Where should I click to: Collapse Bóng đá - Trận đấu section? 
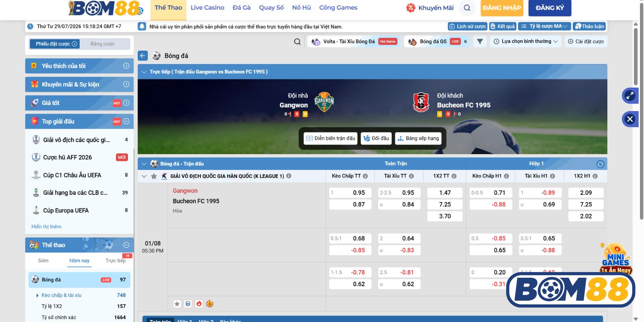coord(144,164)
